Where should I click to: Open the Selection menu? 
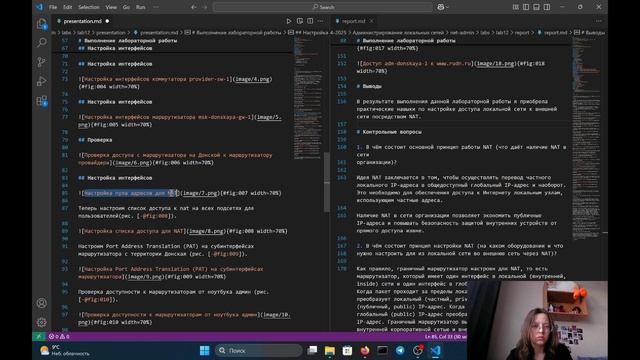point(89,7)
